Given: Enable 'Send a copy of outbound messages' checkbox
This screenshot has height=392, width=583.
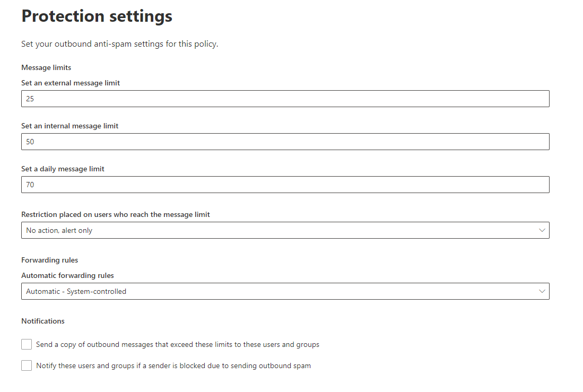Looking at the screenshot, I should click(26, 344).
